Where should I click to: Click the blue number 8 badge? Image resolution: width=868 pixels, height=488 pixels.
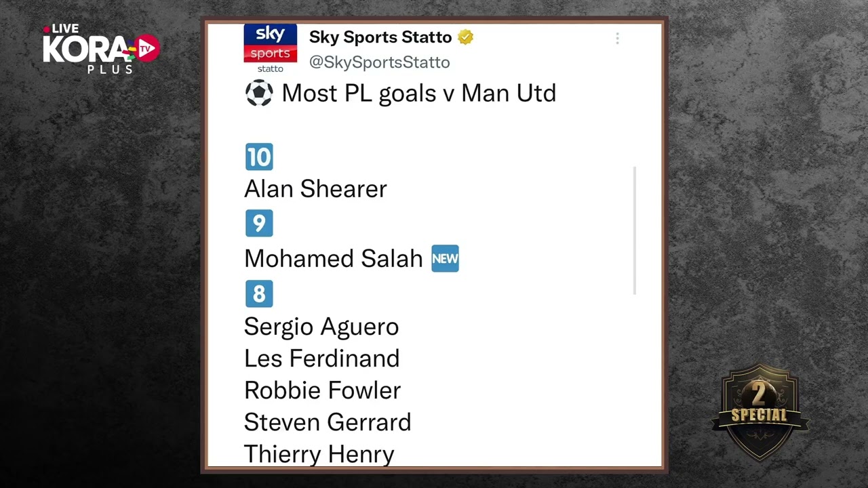[x=259, y=294]
